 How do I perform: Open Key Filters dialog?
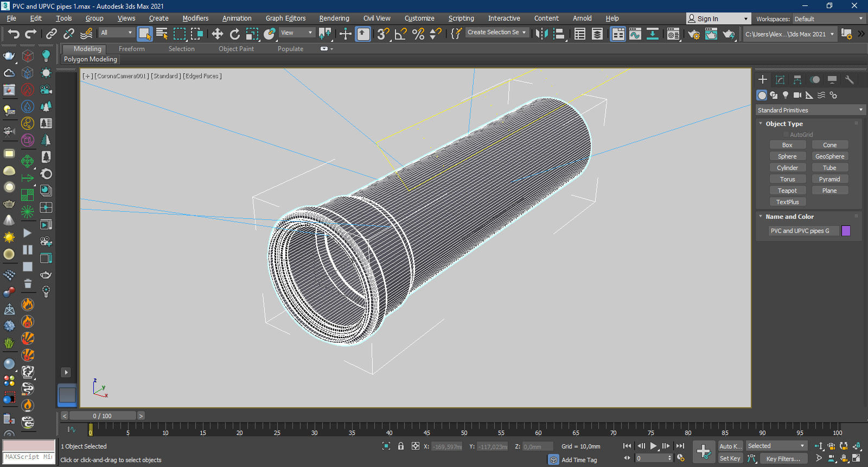click(x=783, y=458)
